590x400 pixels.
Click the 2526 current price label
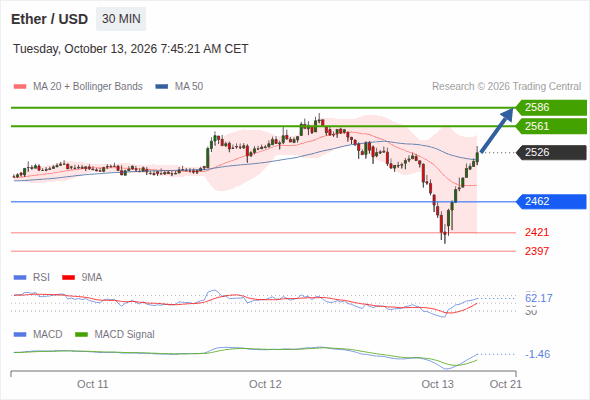[551, 152]
